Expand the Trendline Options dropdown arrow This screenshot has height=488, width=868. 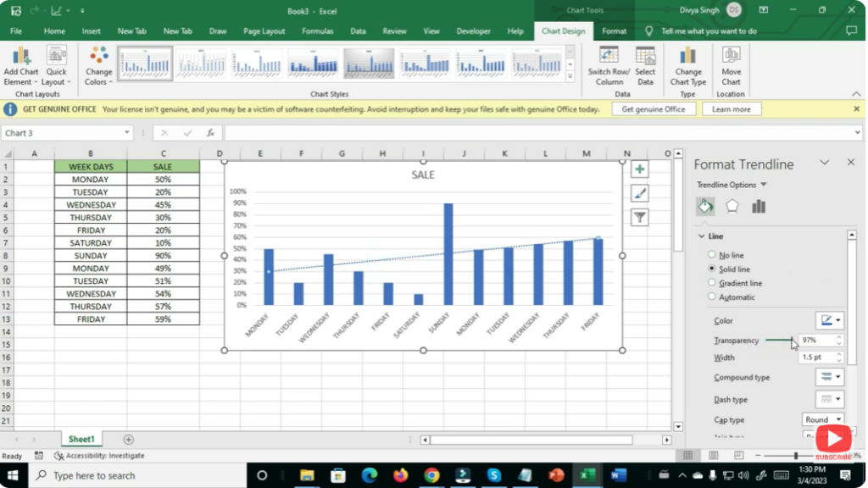point(764,185)
